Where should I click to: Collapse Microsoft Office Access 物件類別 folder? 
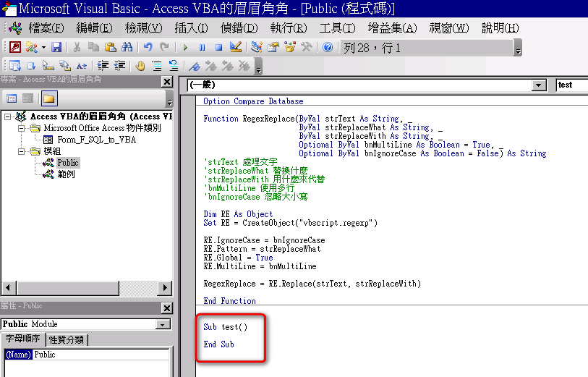pyautogui.click(x=22, y=129)
